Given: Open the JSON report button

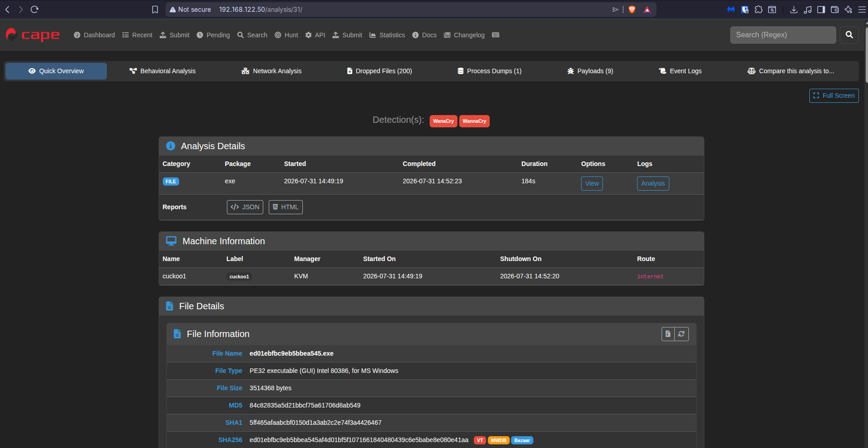Looking at the screenshot, I should [x=245, y=207].
